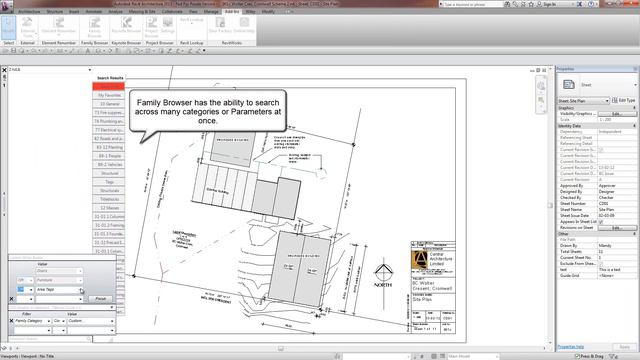
Task: Click the navigation wheel icon in view
Action: 541,86
